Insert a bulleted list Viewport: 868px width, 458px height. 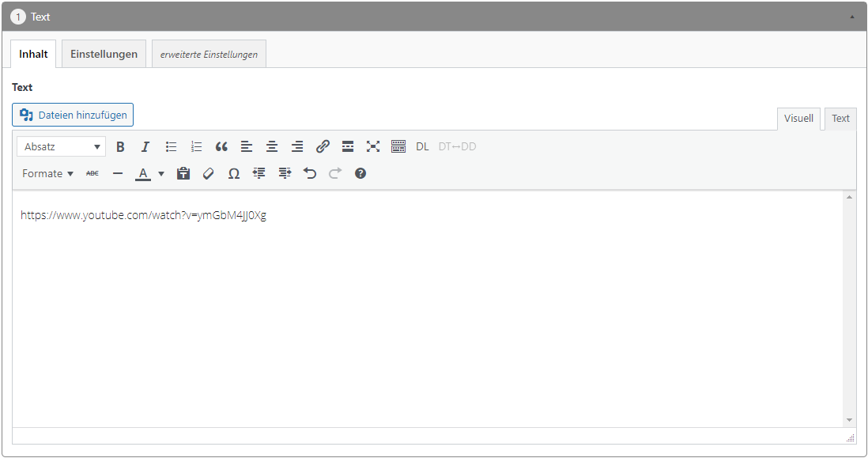tap(171, 146)
